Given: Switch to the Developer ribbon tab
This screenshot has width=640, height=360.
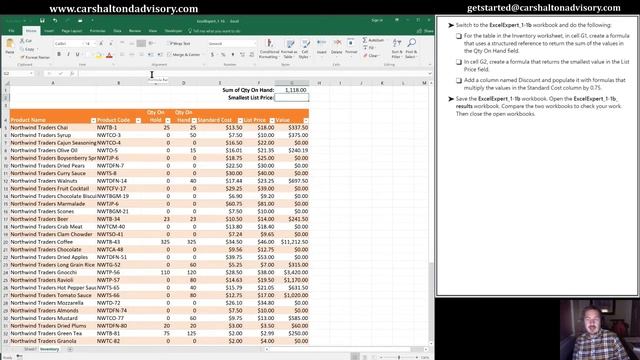Looking at the screenshot, I should click(173, 31).
